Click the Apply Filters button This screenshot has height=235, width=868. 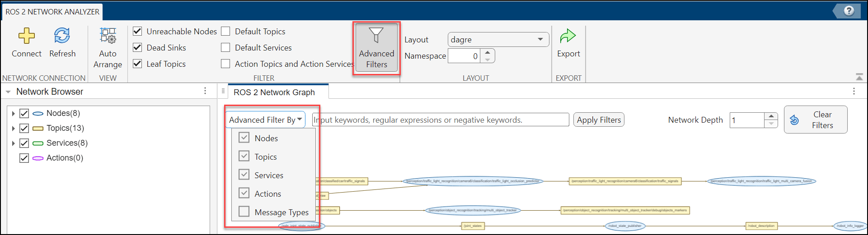[x=599, y=120]
